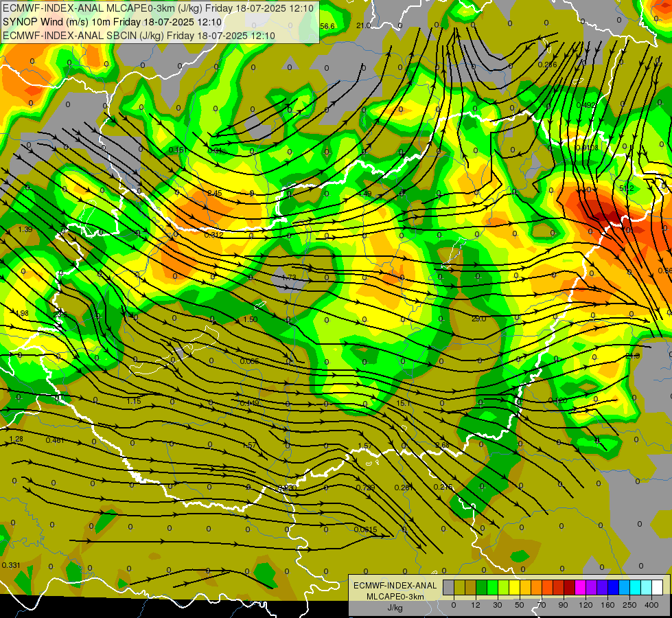Click the map value 0.215
Screen dimensions: 672x618
coord(443,487)
